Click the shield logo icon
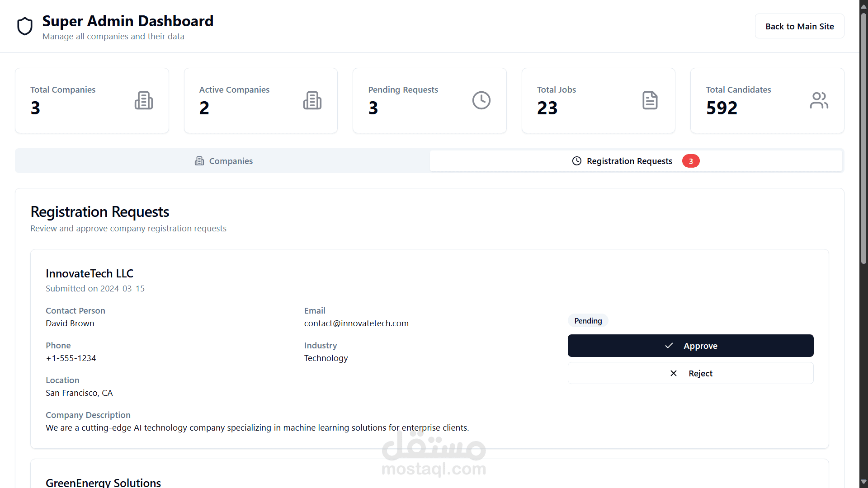 pyautogui.click(x=25, y=26)
